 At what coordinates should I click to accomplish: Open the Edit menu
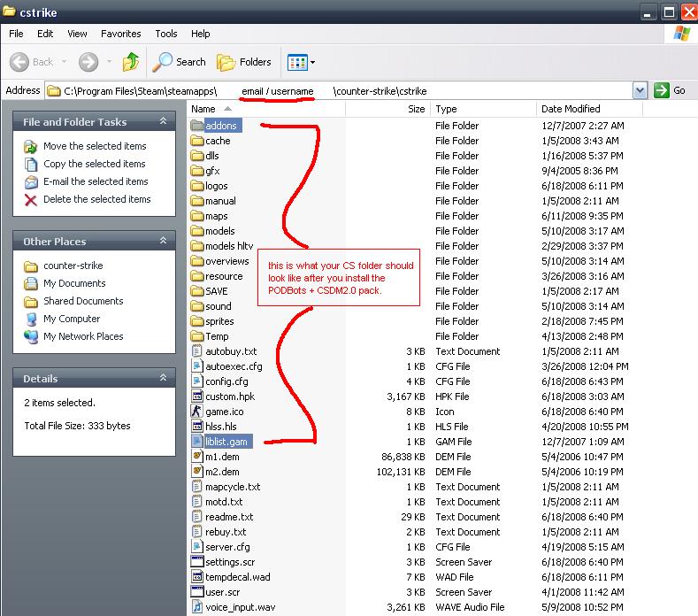tap(45, 34)
